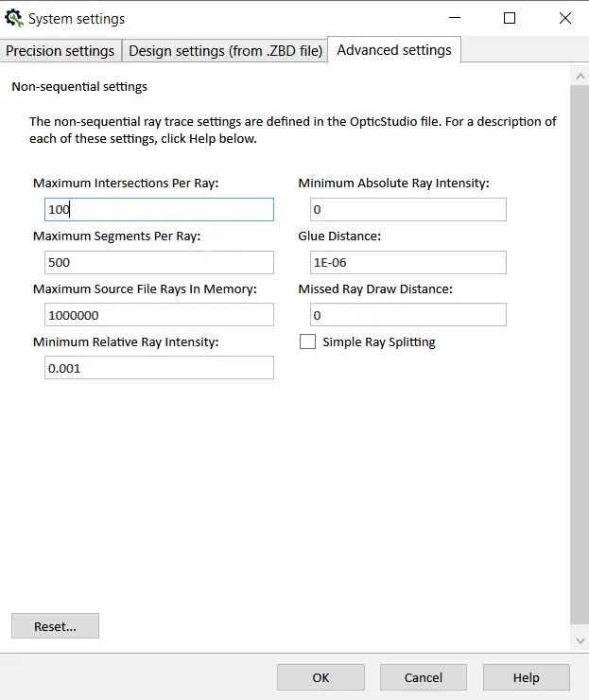The height and width of the screenshot is (700, 589).
Task: Open the Help button
Action: 526,677
